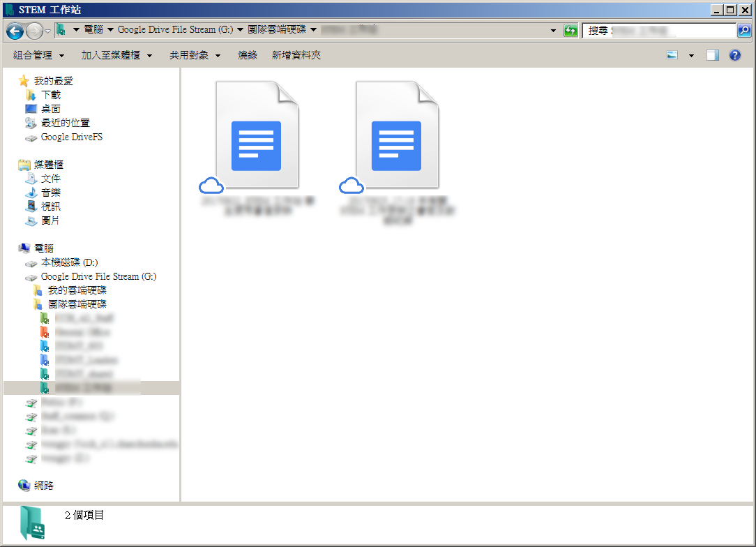Image resolution: width=756 pixels, height=547 pixels.
Task: Click the refresh icon in address bar
Action: (571, 31)
